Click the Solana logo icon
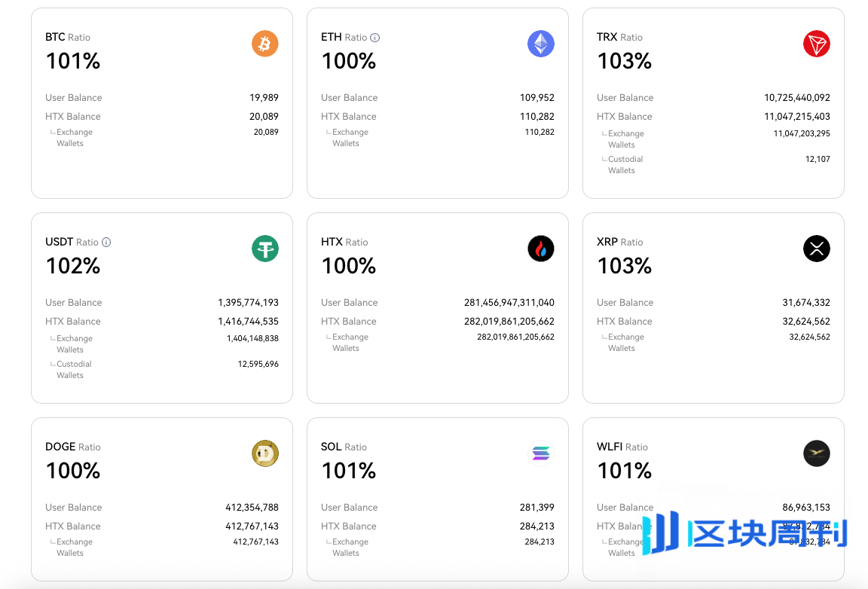The width and height of the screenshot is (868, 589). [x=541, y=453]
